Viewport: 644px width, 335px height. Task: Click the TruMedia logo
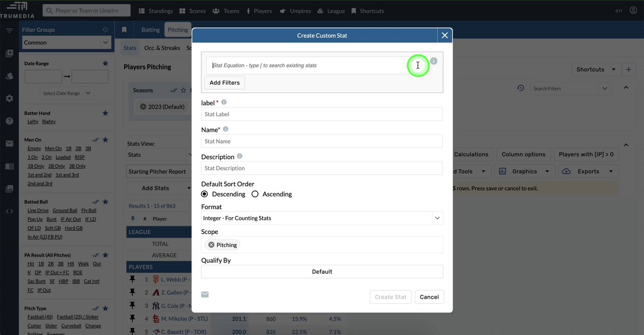tap(17, 10)
